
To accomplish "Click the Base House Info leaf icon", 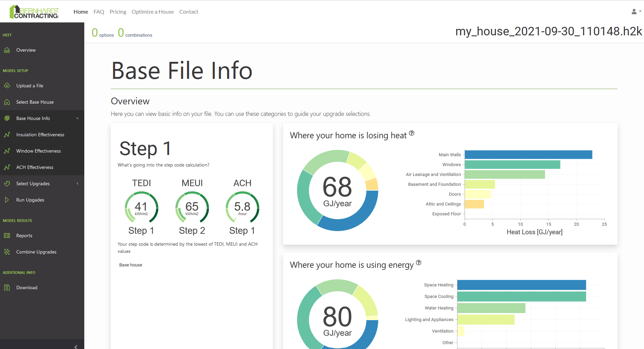I will (7, 118).
